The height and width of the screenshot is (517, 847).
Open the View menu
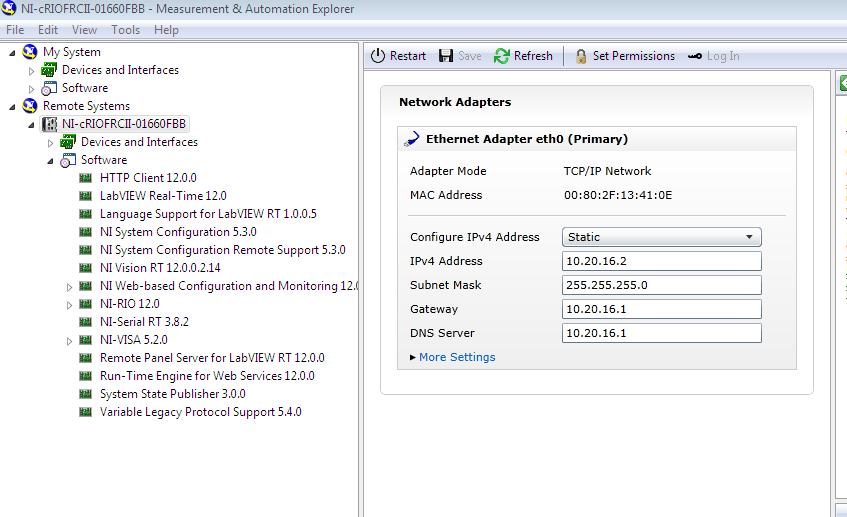point(84,30)
